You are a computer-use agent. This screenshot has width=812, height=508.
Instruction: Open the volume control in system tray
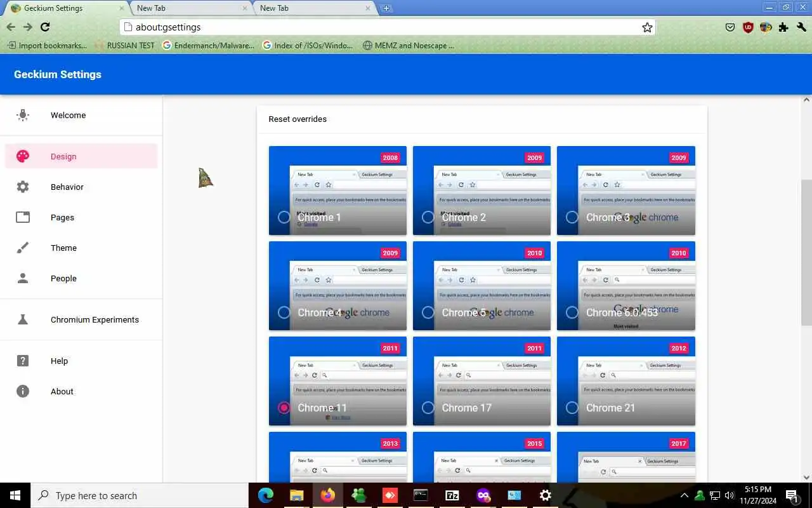(729, 495)
